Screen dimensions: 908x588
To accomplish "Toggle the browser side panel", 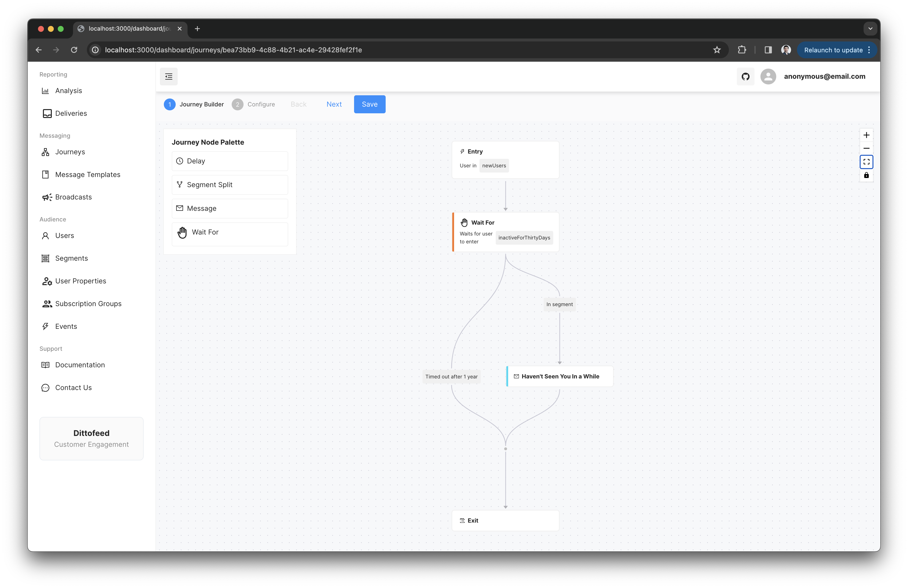I will tap(768, 50).
